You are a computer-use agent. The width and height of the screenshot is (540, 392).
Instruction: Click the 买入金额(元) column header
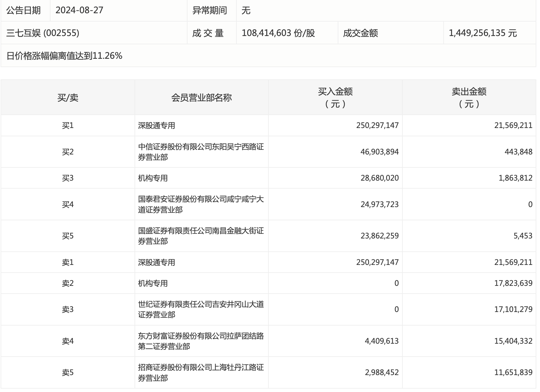[x=335, y=98]
